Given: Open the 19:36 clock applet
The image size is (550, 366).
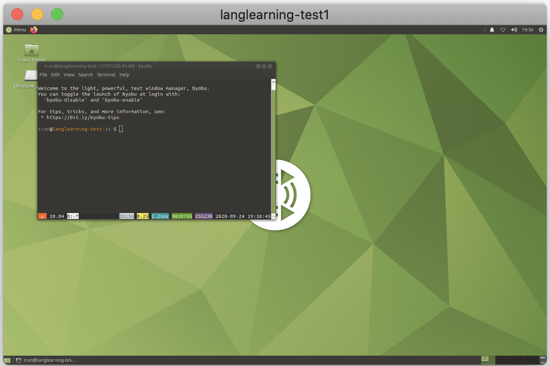Looking at the screenshot, I should click(527, 30).
